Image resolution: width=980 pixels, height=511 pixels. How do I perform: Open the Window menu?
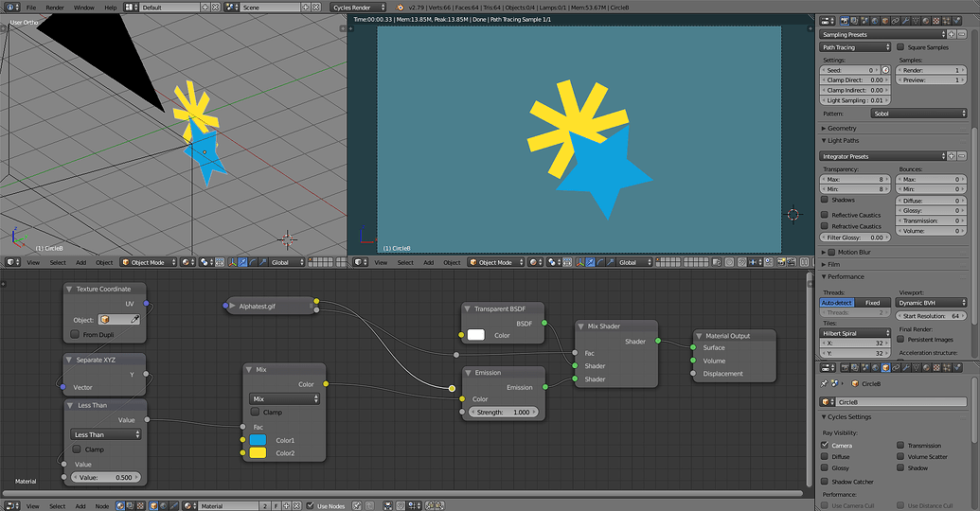(x=83, y=8)
